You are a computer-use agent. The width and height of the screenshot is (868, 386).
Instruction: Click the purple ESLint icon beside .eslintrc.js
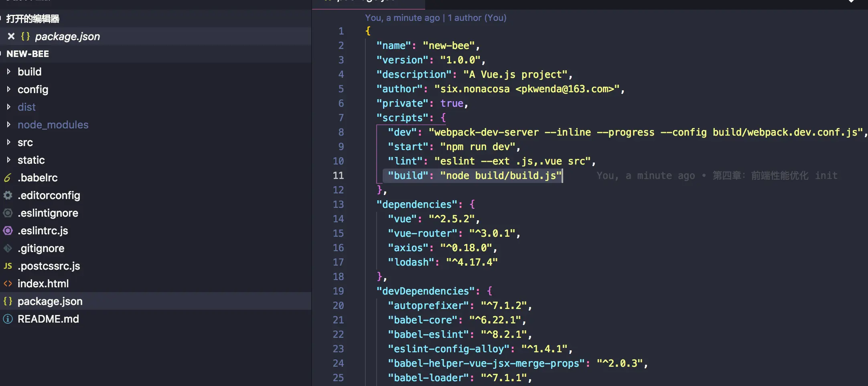pos(8,230)
